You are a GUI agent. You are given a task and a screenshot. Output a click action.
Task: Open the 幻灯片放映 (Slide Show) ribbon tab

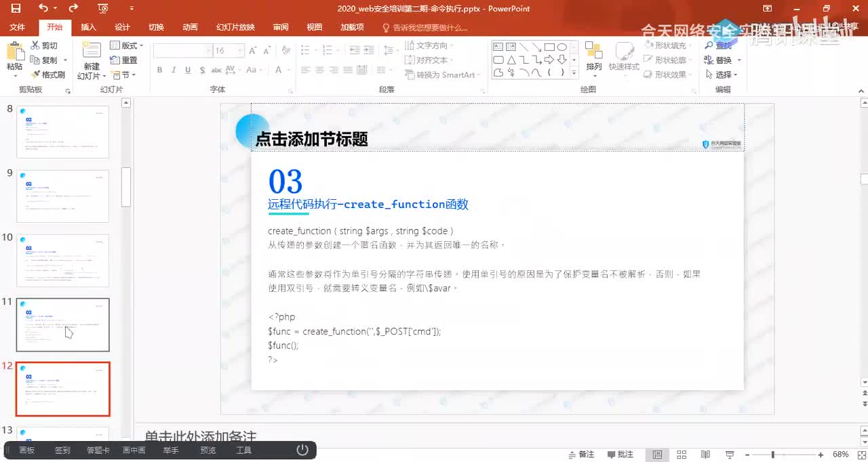pyautogui.click(x=235, y=27)
